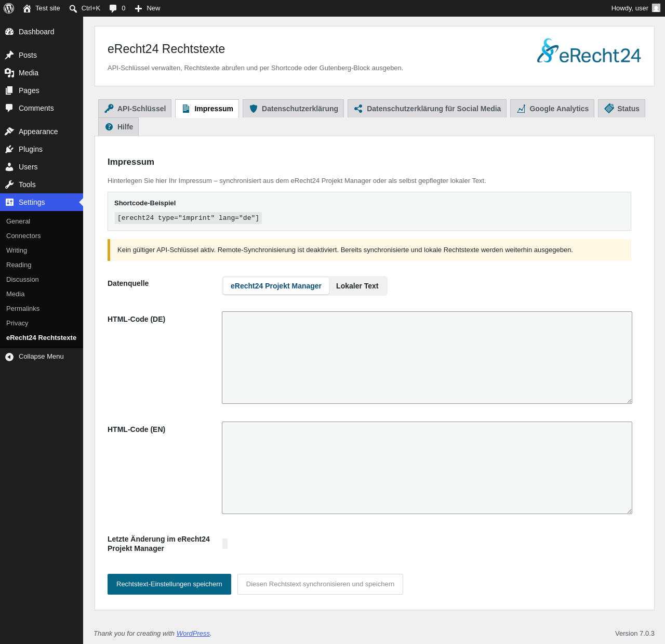Click the Test site home icon
This screenshot has height=644, width=665.
(x=27, y=8)
